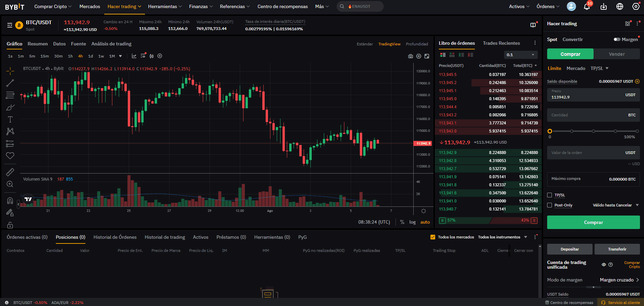Click the Vender button
Viewport: 644px width, 306px height.
tap(617, 54)
